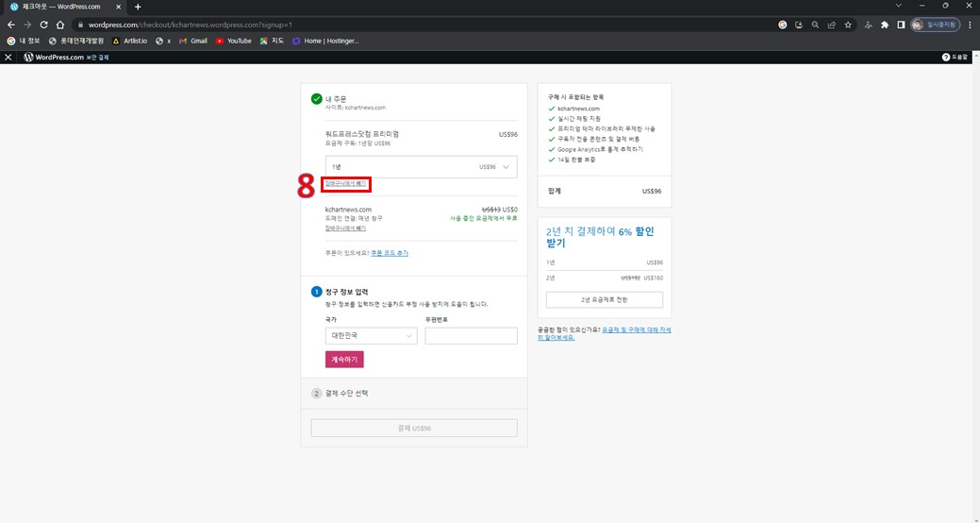Open a new browser tab
The height and width of the screenshot is (523, 980).
[138, 7]
